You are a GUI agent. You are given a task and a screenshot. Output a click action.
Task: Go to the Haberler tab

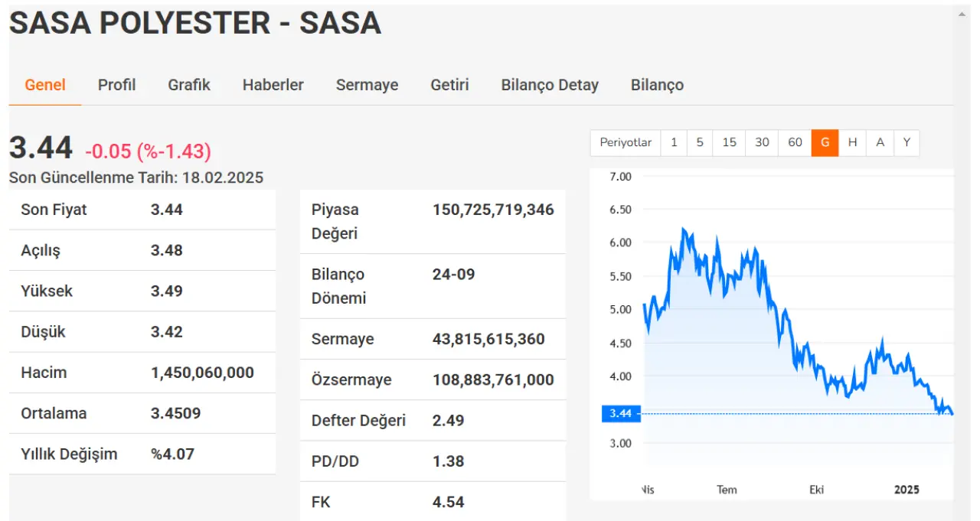pyautogui.click(x=273, y=85)
